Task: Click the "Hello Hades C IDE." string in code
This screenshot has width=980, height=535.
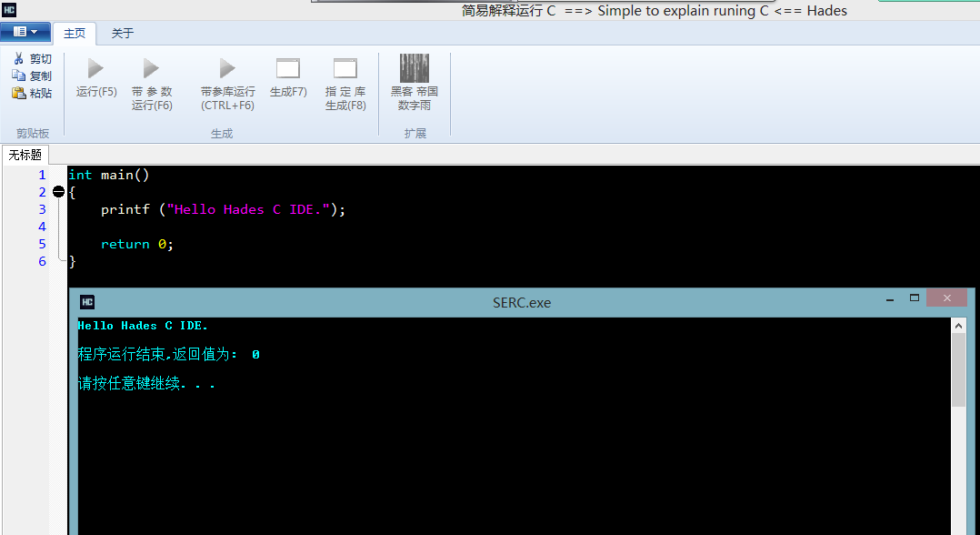Action: point(248,209)
